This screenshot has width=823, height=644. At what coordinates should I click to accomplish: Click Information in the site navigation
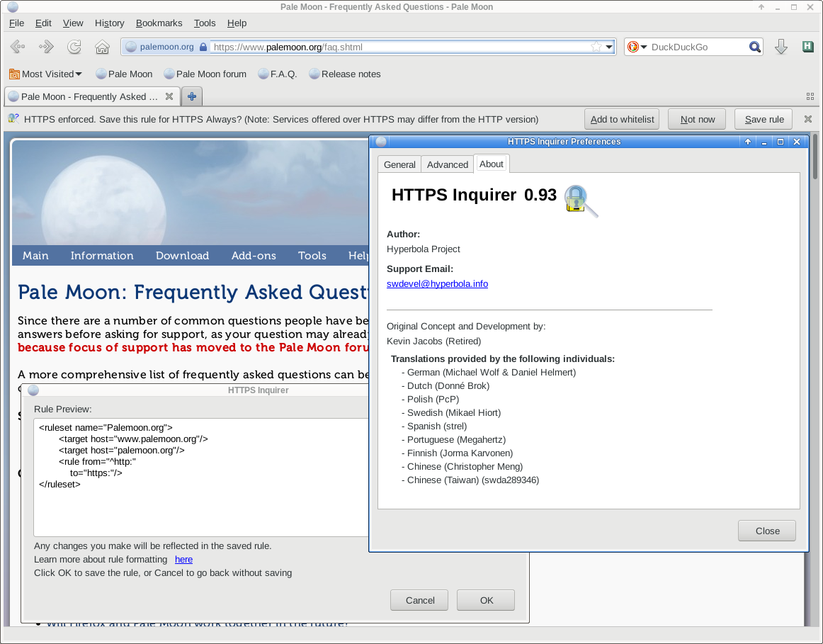[x=102, y=256]
